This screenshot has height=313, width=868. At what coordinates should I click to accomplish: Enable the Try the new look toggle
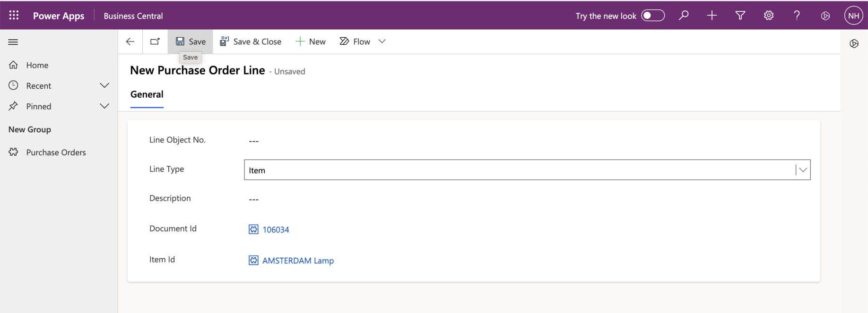coord(652,16)
